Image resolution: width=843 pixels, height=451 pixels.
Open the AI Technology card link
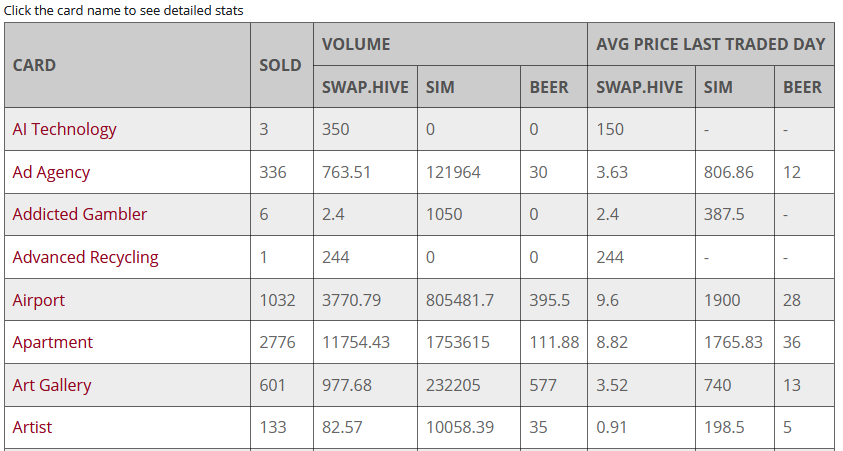(64, 129)
